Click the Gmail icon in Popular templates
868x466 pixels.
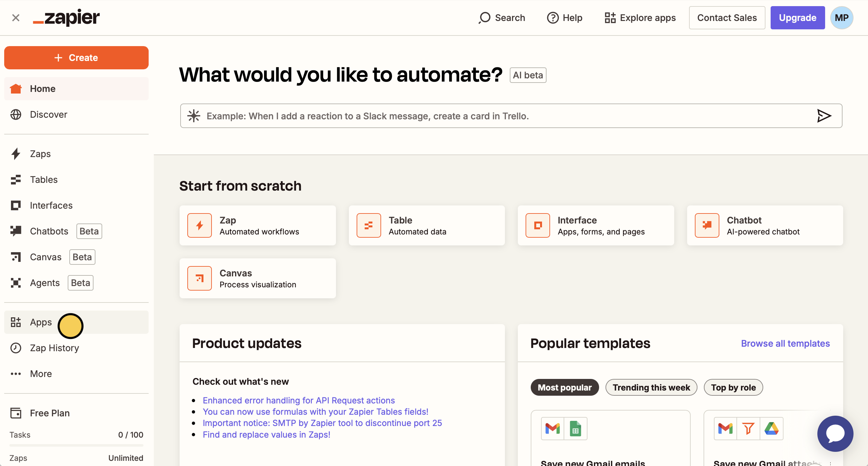[x=552, y=428]
